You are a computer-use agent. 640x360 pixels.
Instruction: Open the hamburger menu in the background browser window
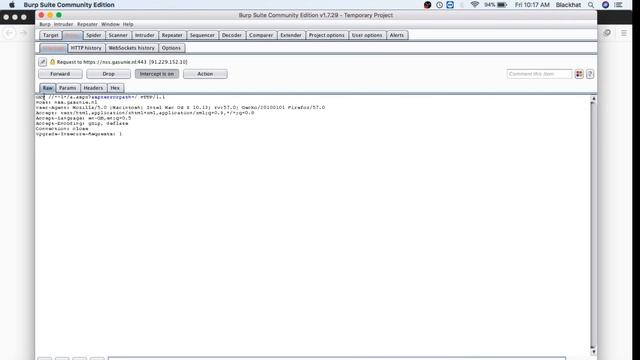click(x=624, y=33)
